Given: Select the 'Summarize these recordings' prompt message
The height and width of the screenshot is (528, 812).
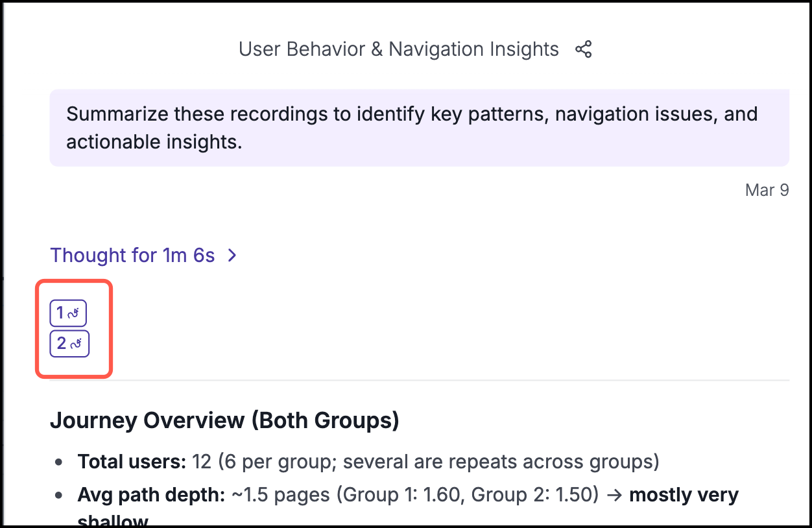Looking at the screenshot, I should 412,115.
